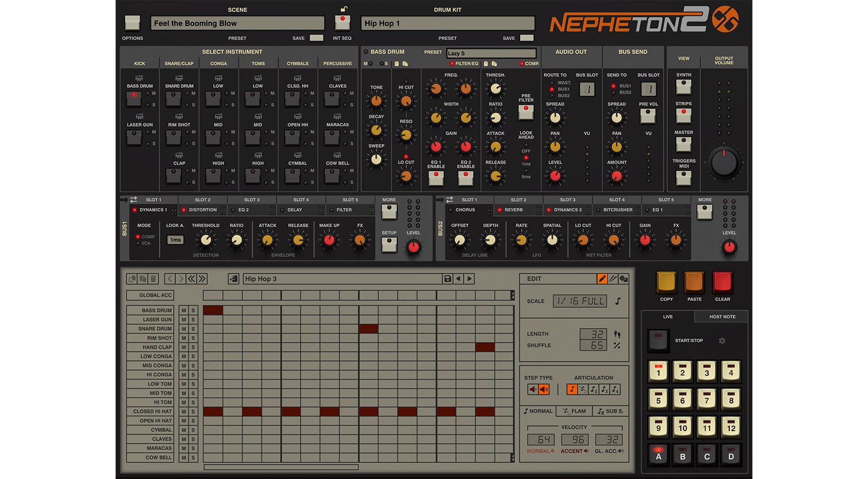Viewport: 868px width, 479px height.
Task: Select the Bass Drum instrument button
Action: [x=134, y=99]
